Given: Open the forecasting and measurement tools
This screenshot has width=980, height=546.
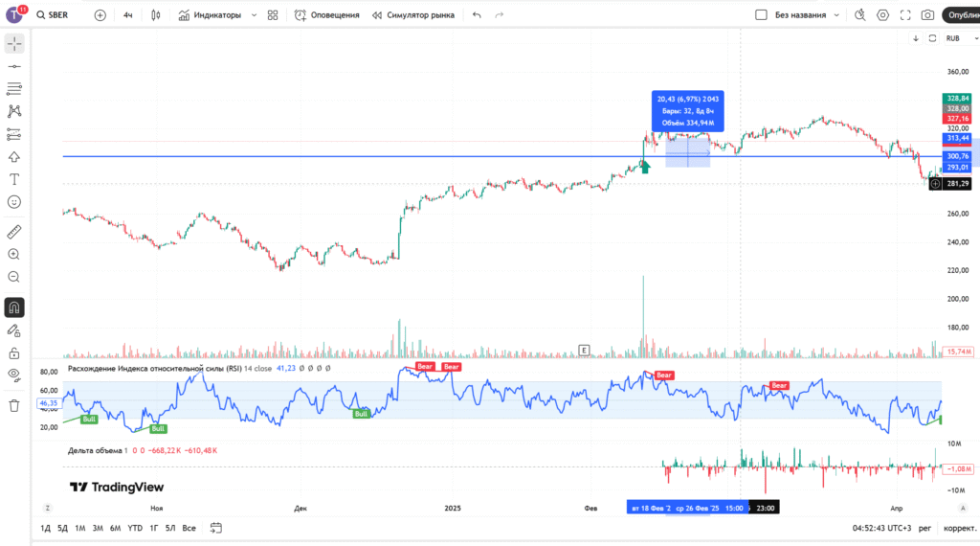Looking at the screenshot, I should [x=14, y=134].
